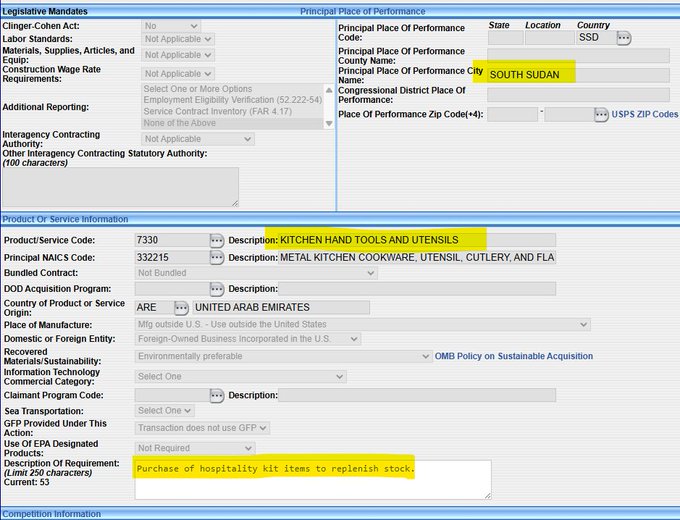Viewport: 680px width, 520px height.
Task: Open the USPS ZIP Codes link
Action: click(644, 115)
